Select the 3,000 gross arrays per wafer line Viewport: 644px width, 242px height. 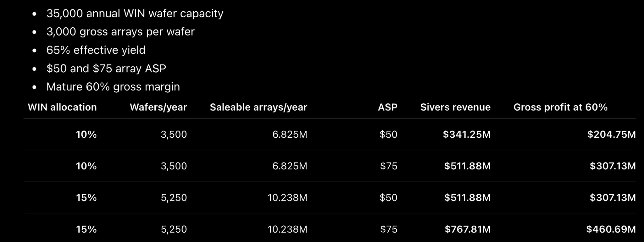(x=120, y=32)
